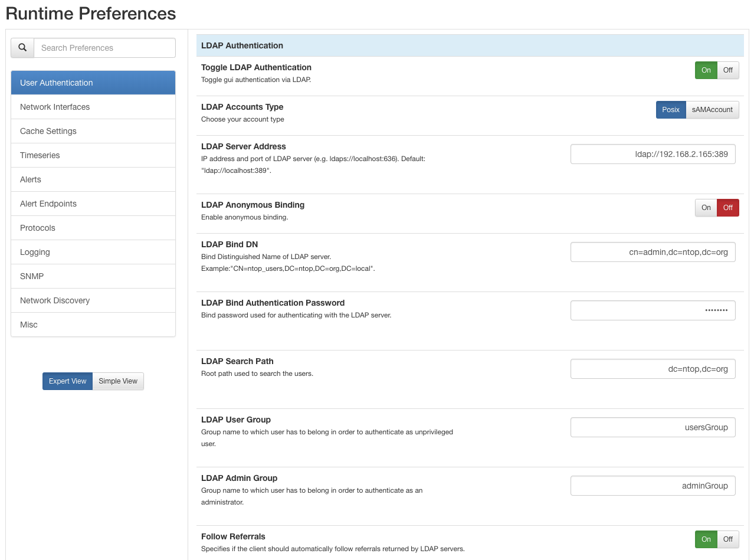The image size is (754, 560).
Task: Edit the LDAP Server Address field
Action: coord(653,154)
